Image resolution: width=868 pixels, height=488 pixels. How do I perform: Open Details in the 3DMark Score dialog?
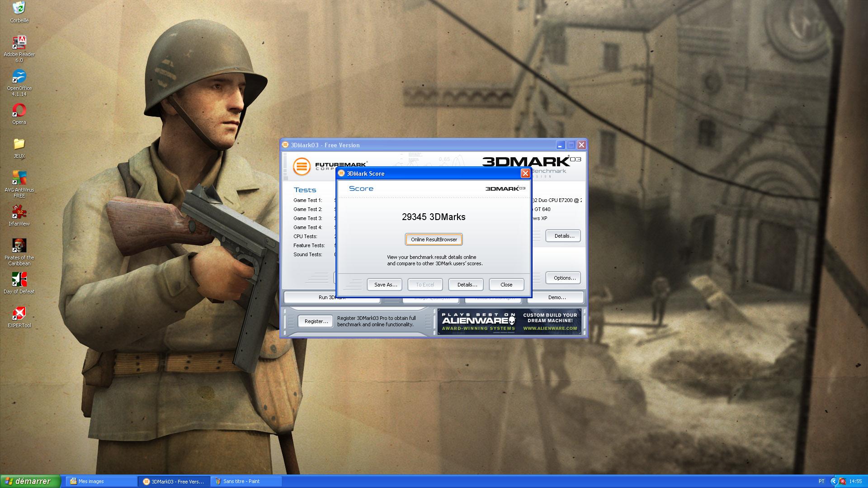(466, 285)
